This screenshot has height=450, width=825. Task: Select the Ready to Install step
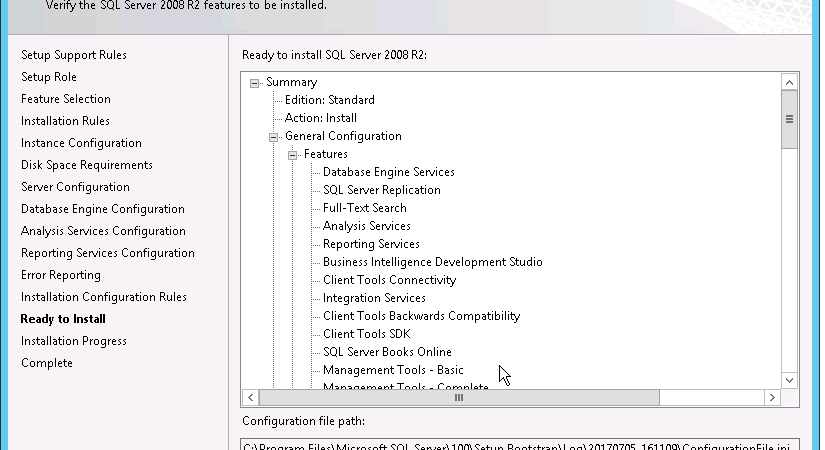pyautogui.click(x=63, y=319)
